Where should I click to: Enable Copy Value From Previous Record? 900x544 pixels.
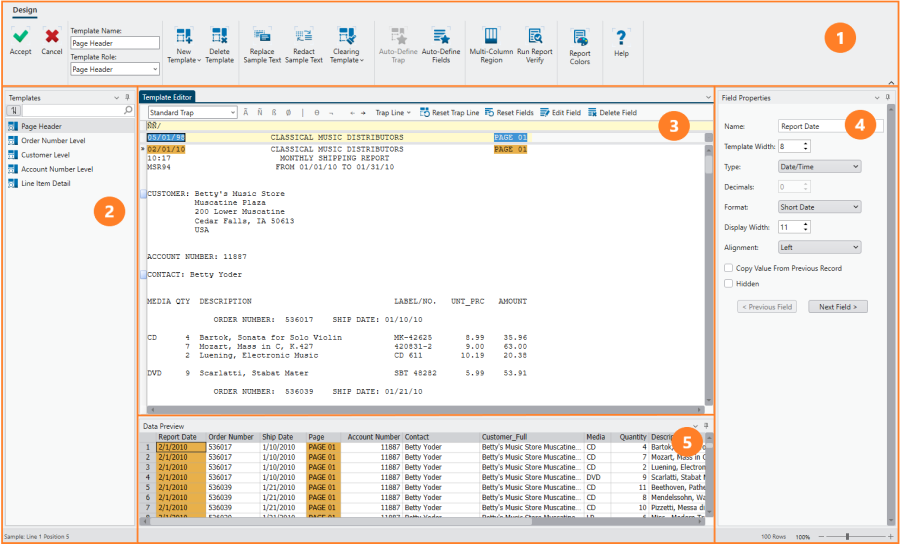(729, 268)
